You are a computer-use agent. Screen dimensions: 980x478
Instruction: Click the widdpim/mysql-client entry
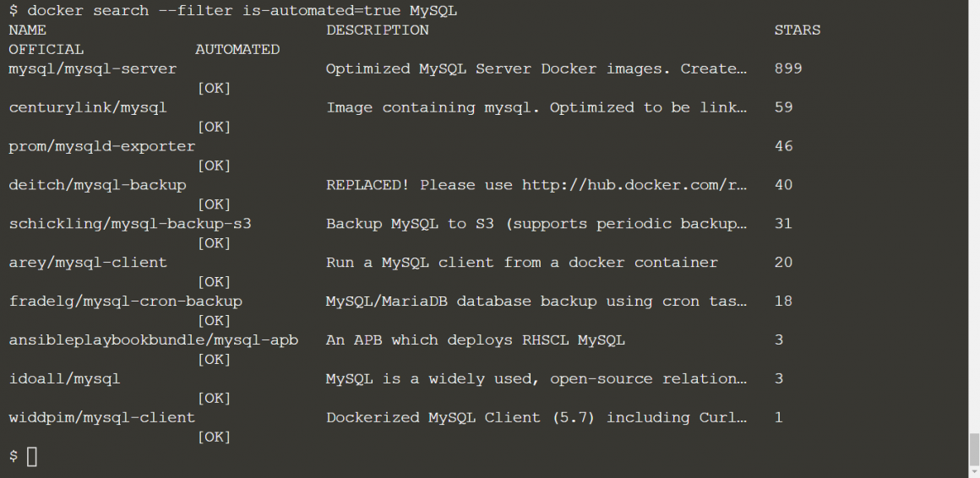(x=102, y=418)
